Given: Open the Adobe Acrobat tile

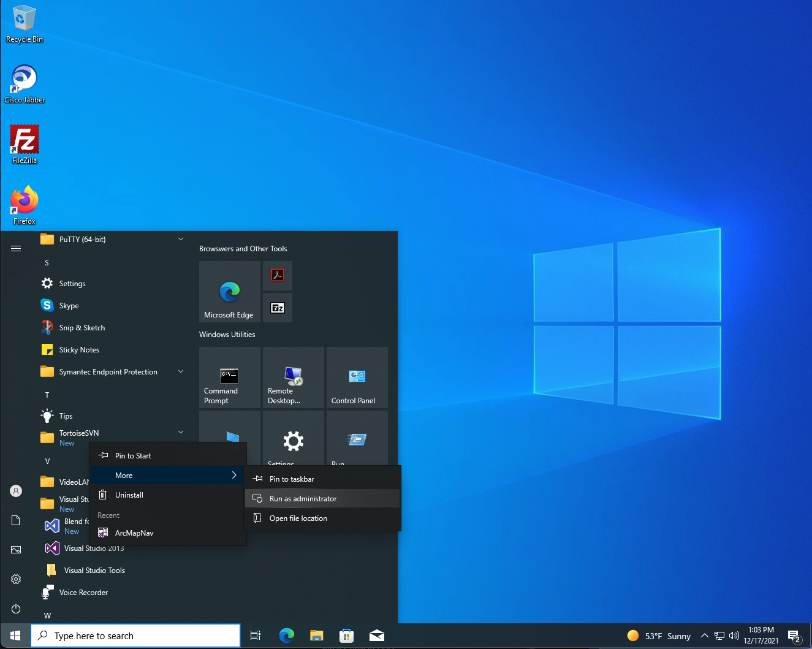Looking at the screenshot, I should point(278,276).
